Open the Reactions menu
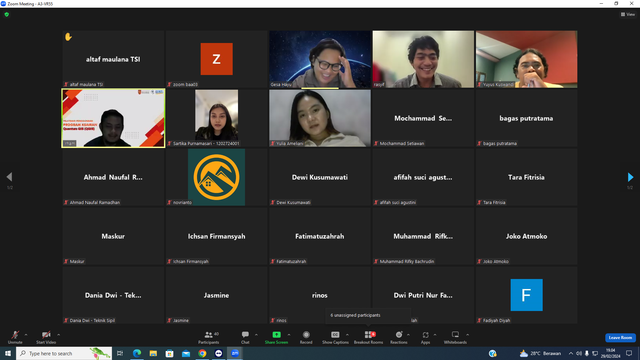 399,337
